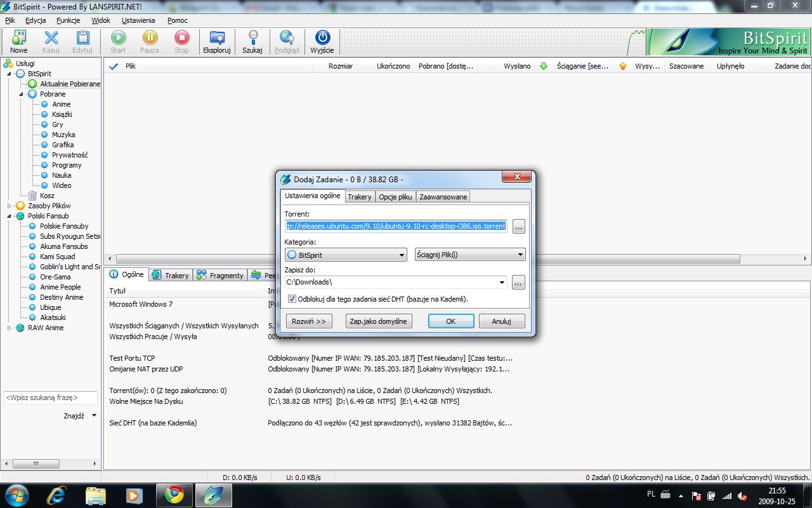The image size is (812, 508).
Task: Expand the RAW Anime node
Action: [x=10, y=328]
